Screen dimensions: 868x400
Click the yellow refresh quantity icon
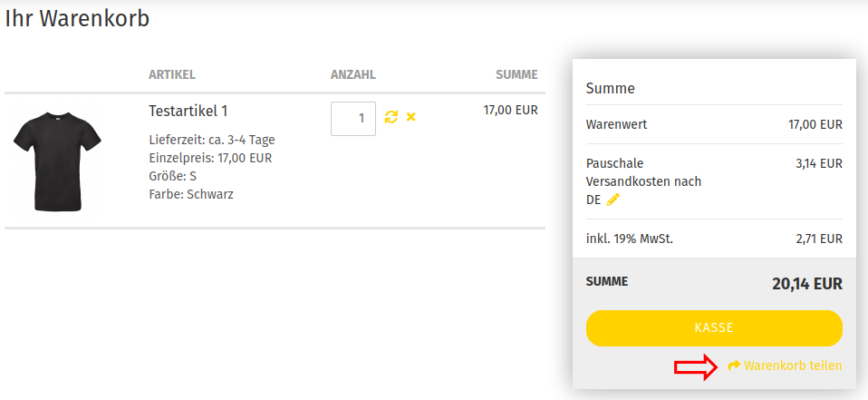tap(391, 117)
